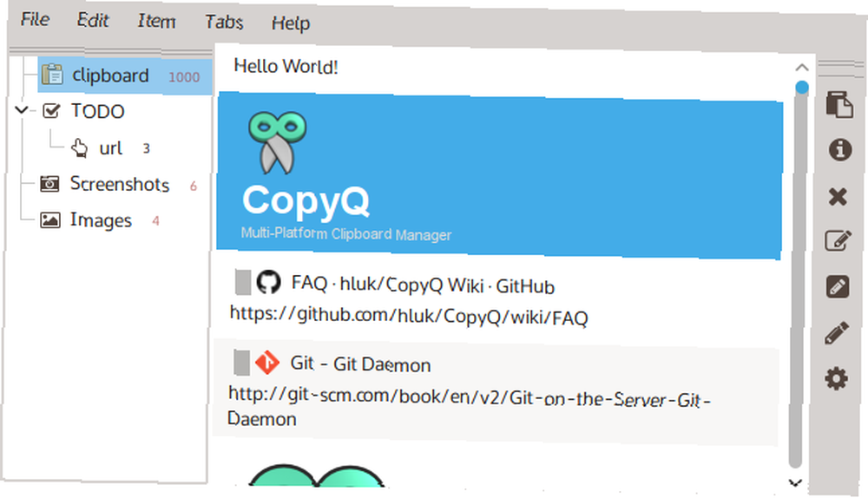Select the FAQ hluk/CopyQ Wiki GitHub item
The height and width of the screenshot is (498, 868).
[x=498, y=300]
